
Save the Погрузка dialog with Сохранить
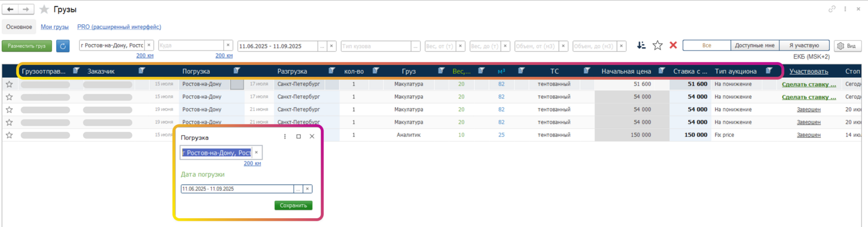(x=293, y=205)
